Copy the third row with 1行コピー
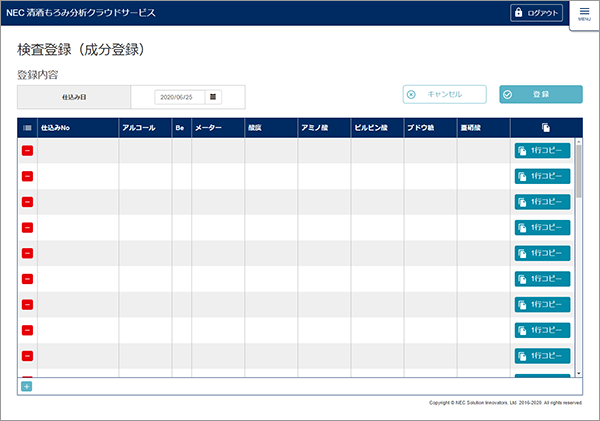The height and width of the screenshot is (421, 600). tap(542, 202)
